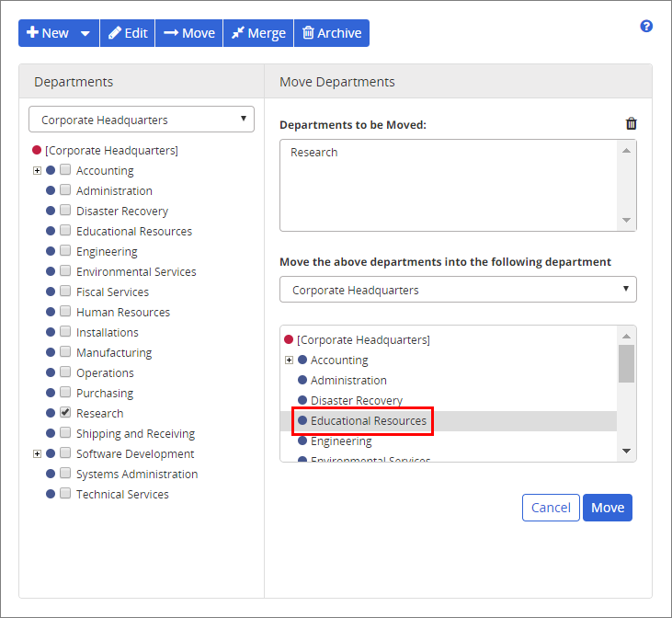Click the Edit pencil toolbar button
The height and width of the screenshot is (618, 672).
point(128,33)
